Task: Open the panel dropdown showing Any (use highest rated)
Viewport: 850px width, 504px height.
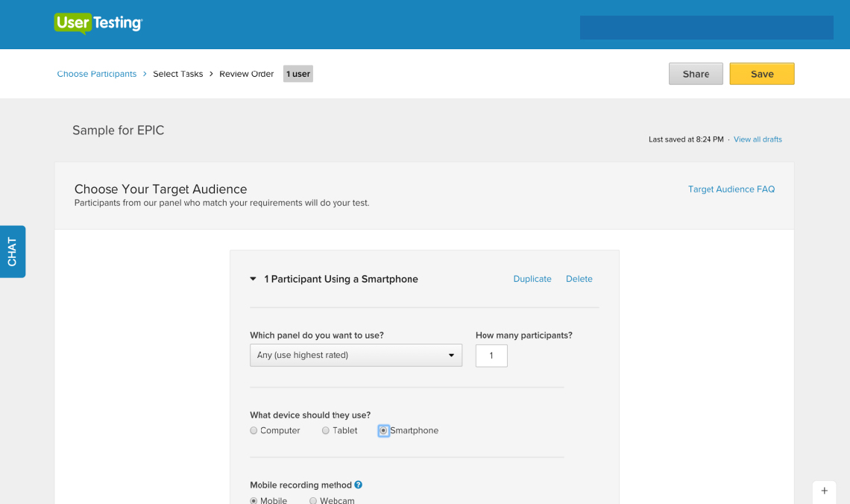Action: 356,356
